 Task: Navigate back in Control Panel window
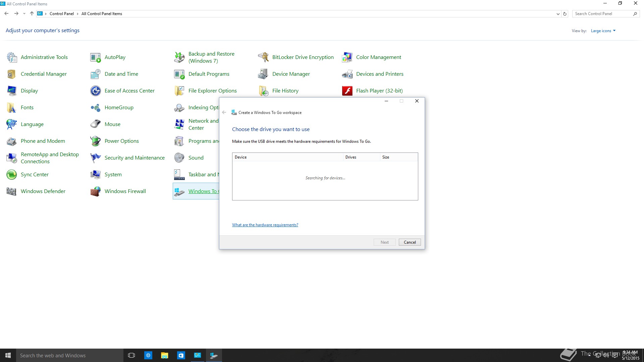(6, 14)
